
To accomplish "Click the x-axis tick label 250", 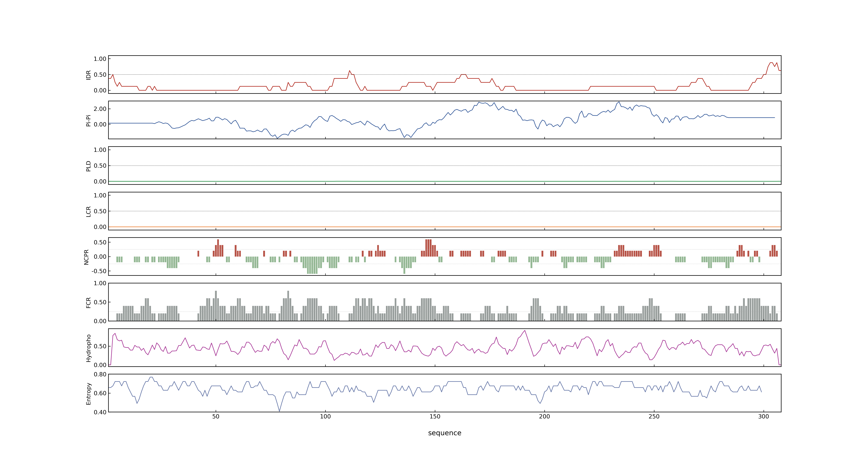I will tap(654, 416).
